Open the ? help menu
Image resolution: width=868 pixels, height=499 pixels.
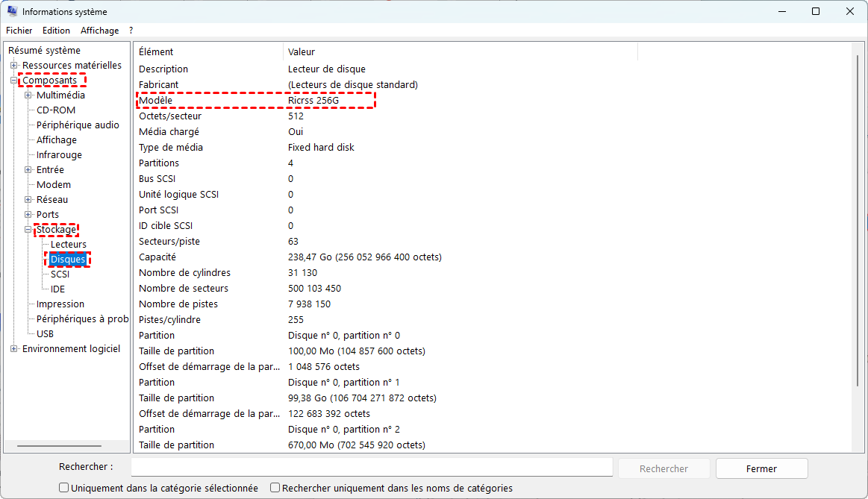pos(131,31)
